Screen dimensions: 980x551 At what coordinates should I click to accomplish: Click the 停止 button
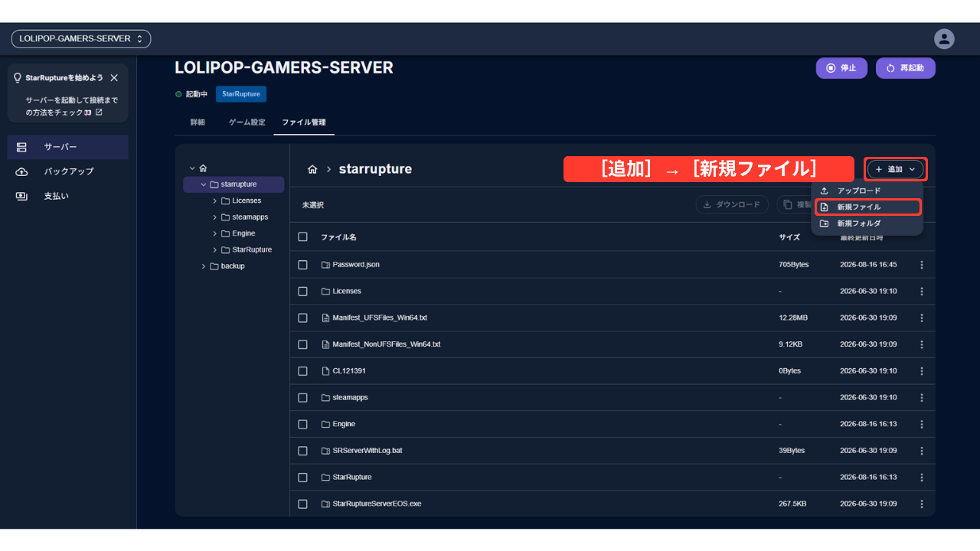[x=841, y=68]
